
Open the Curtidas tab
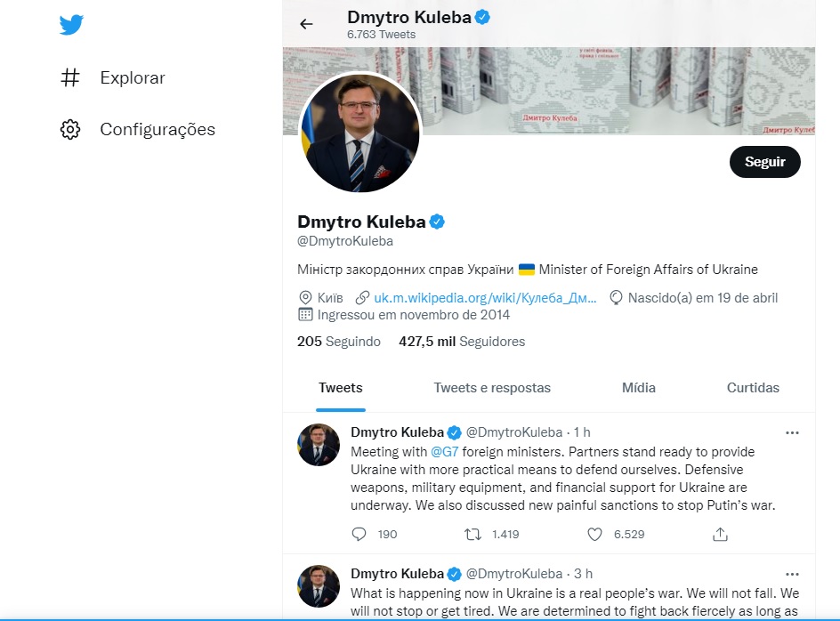(x=753, y=388)
